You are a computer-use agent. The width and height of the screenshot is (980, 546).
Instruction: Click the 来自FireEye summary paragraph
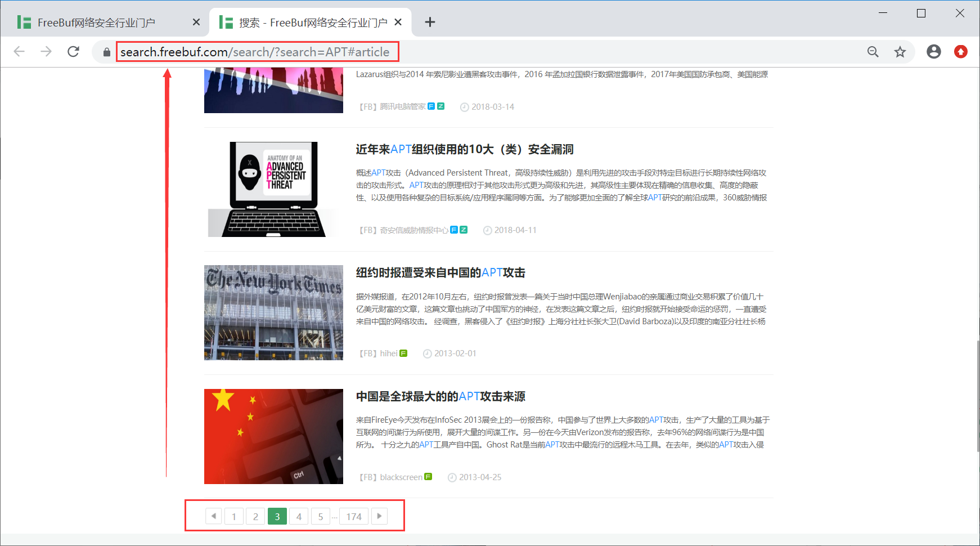[563, 432]
